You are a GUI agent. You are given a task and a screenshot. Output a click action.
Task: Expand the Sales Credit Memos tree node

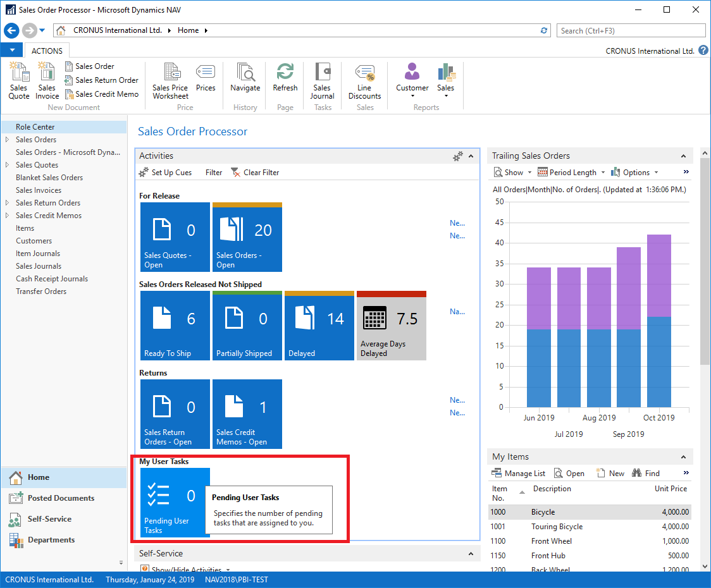coord(7,216)
